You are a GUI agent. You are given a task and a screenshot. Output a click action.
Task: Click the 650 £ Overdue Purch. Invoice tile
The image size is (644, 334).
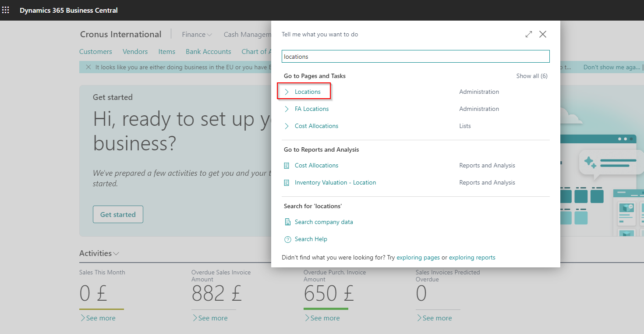[329, 293]
